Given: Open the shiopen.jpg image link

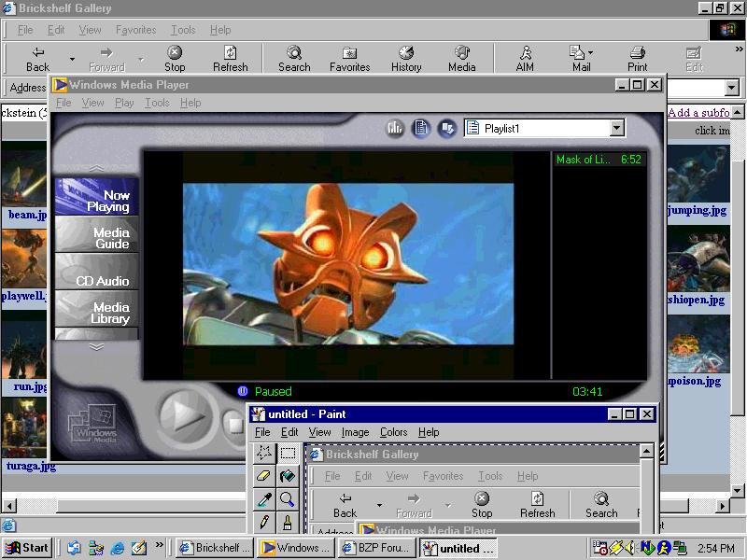Looking at the screenshot, I should point(696,300).
